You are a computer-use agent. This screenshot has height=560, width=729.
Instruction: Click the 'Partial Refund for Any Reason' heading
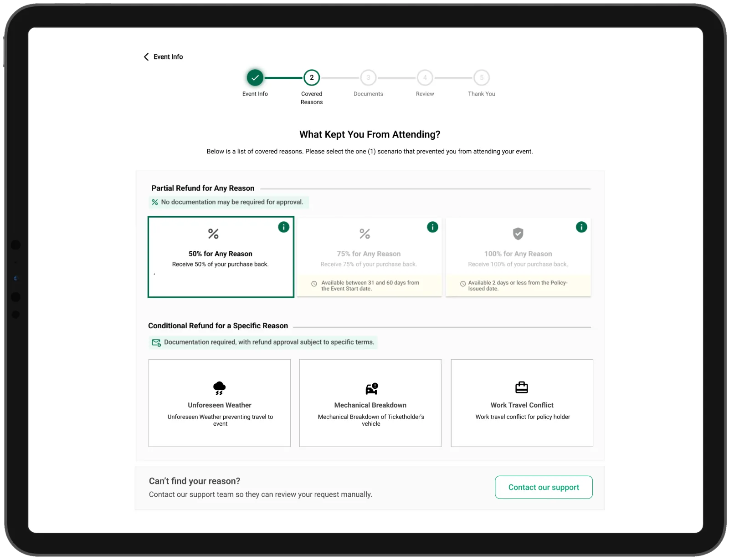pyautogui.click(x=203, y=188)
